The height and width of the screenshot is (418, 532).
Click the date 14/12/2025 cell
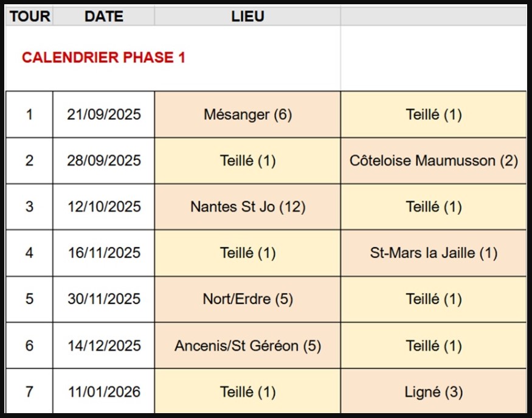[103, 346]
